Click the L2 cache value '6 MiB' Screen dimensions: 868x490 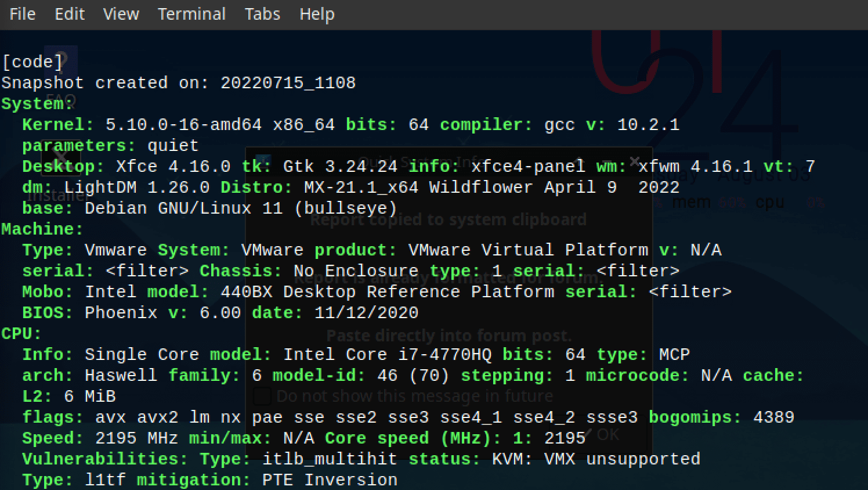click(x=90, y=397)
